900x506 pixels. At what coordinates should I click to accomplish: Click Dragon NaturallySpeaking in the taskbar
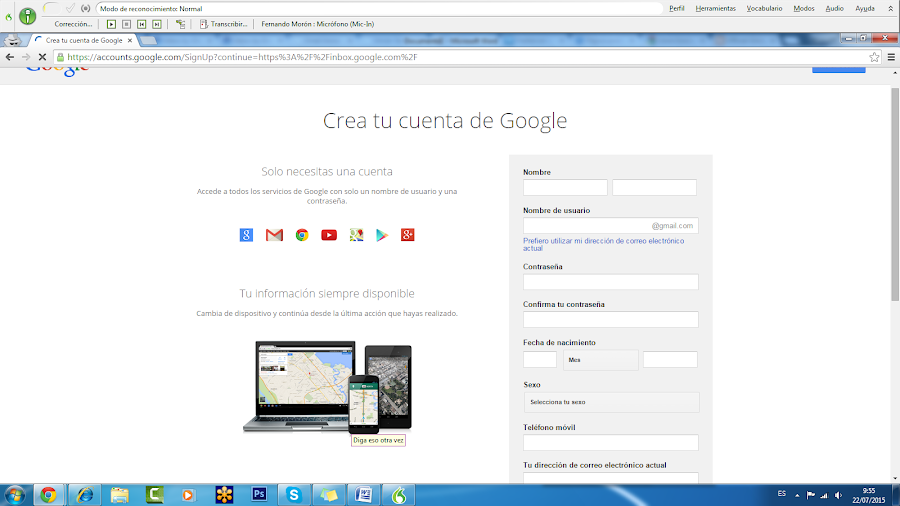click(x=398, y=495)
